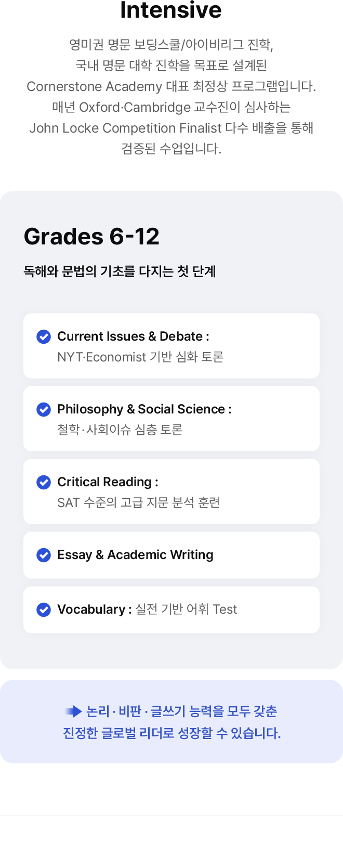Click the Intensive heading at the top

tap(171, 9)
